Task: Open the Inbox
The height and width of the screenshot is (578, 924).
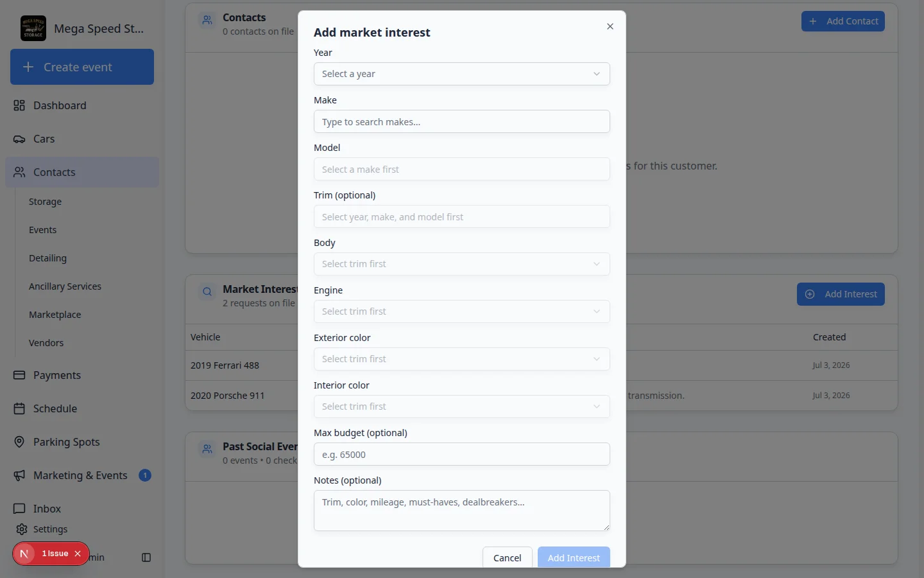Action: click(82, 509)
